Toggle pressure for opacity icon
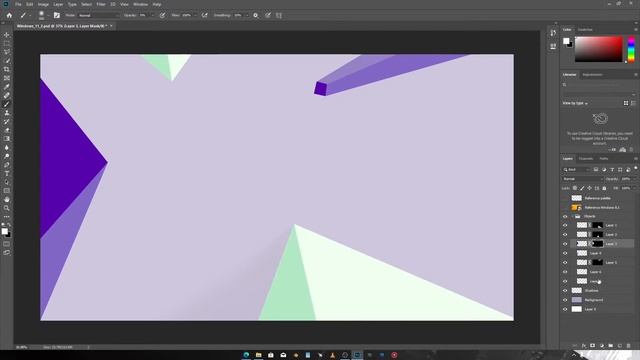This screenshot has height=360, width=640. [162, 16]
